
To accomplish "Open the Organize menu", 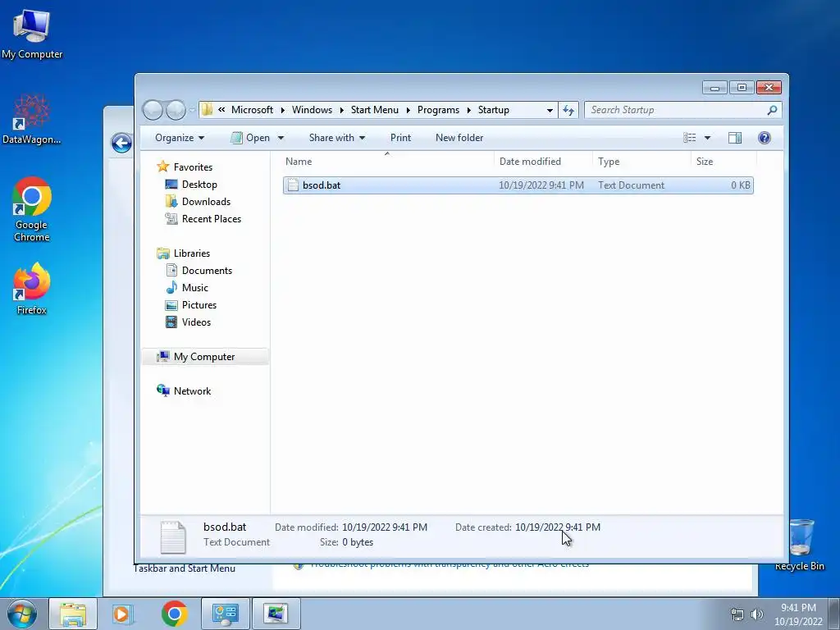I will point(180,138).
